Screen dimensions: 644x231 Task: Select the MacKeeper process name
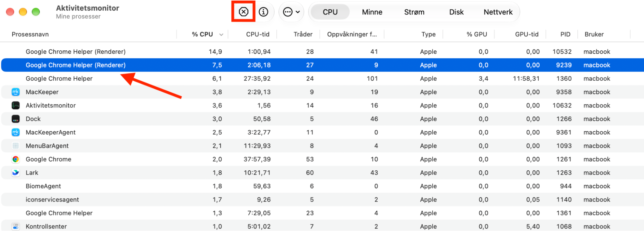point(42,92)
